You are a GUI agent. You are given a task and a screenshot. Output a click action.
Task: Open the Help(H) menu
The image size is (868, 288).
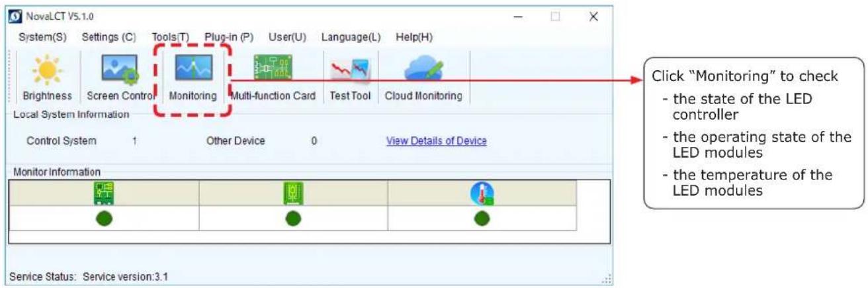414,37
